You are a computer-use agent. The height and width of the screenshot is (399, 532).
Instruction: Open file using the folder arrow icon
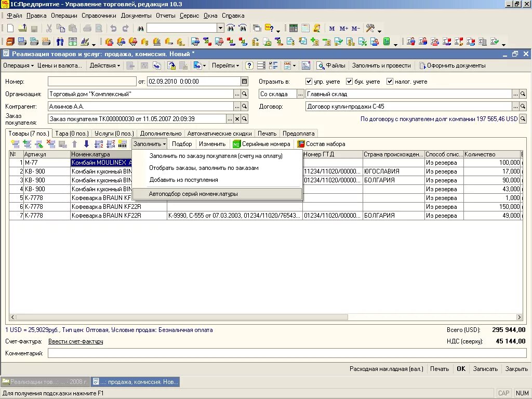(22, 28)
